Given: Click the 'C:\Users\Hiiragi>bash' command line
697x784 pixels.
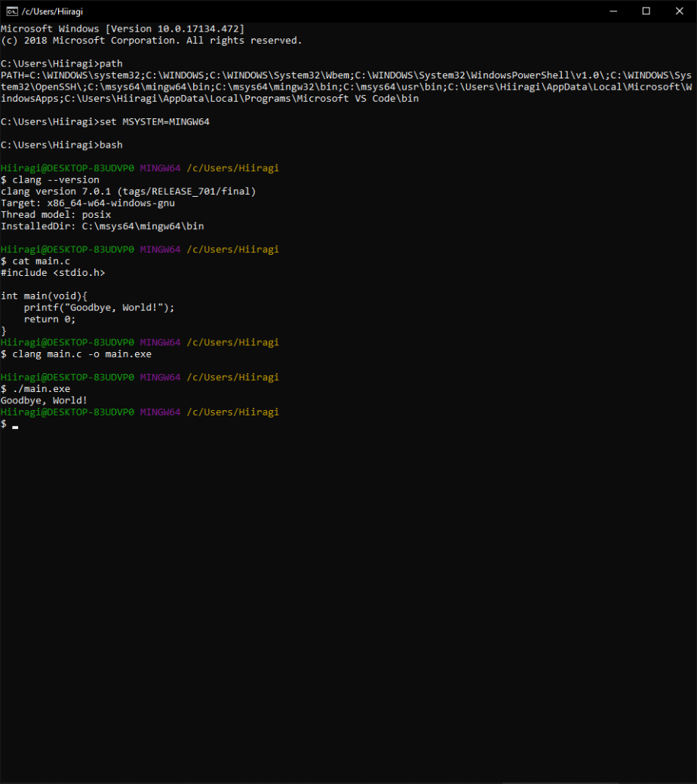Looking at the screenshot, I should click(x=62, y=145).
